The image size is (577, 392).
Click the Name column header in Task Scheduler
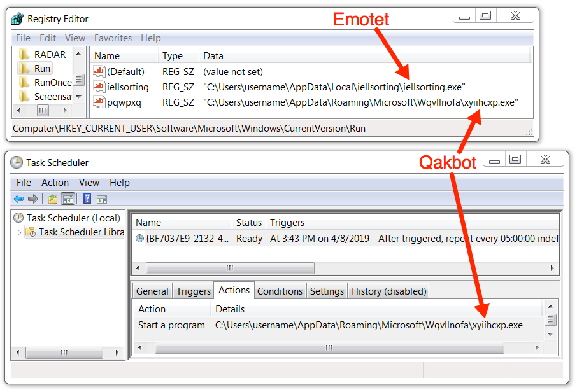click(183, 223)
